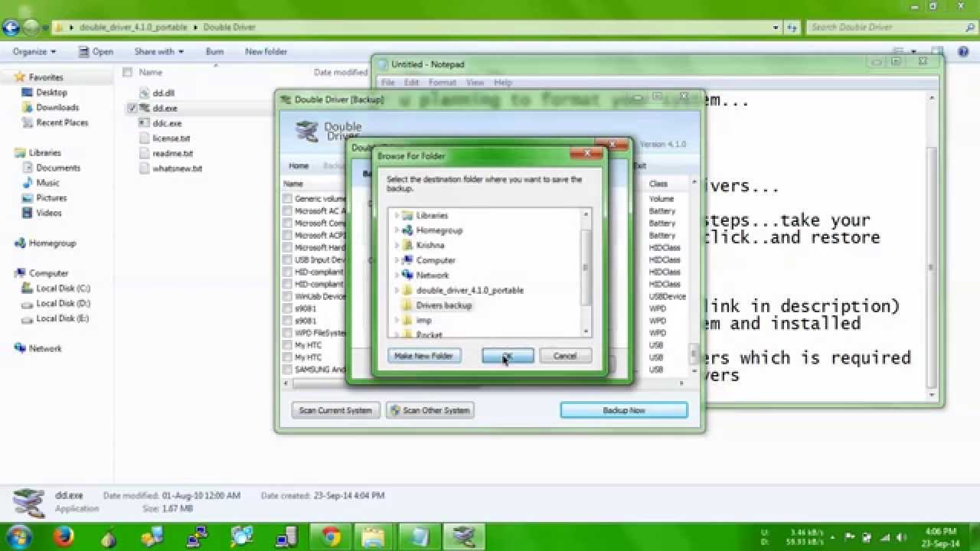Screen dimensions: 980x551
Task: Open Music library in Explorer sidebar
Action: click(47, 183)
